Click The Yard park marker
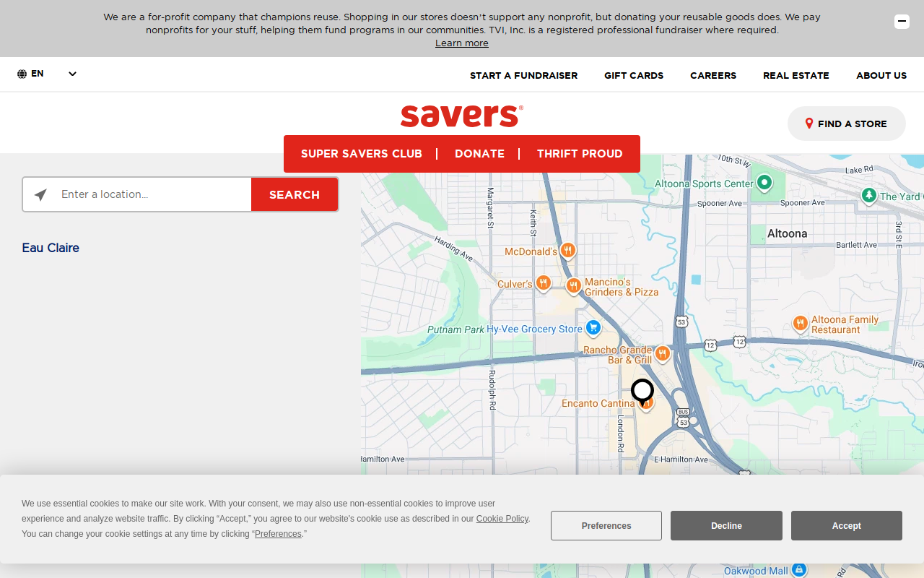924x578 pixels. coord(869,195)
